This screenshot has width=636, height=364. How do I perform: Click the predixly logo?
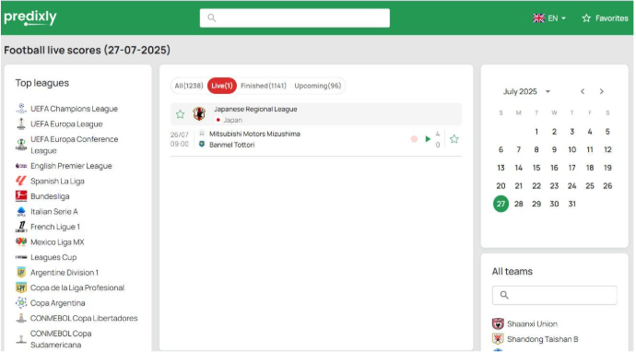point(30,18)
